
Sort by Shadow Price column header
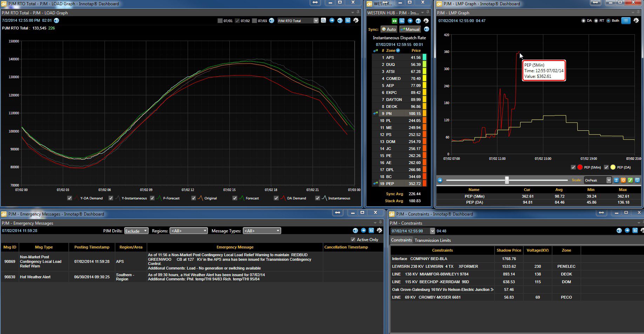509,250
